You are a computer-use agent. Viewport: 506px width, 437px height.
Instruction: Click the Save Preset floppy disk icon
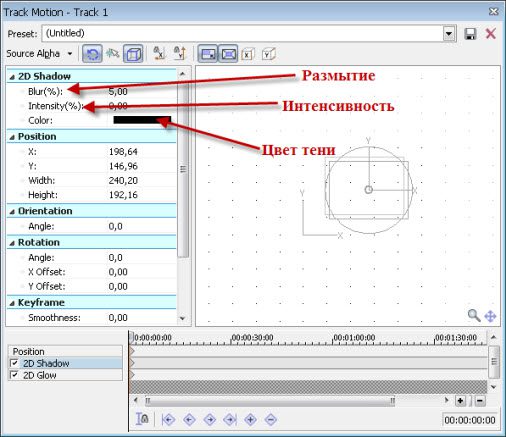(x=470, y=34)
